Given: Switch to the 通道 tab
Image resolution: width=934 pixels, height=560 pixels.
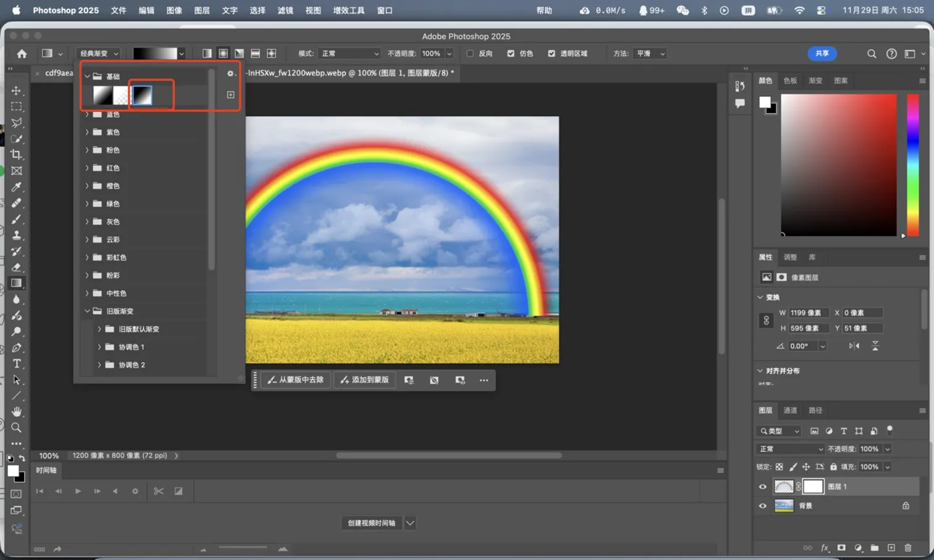Looking at the screenshot, I should [x=790, y=410].
